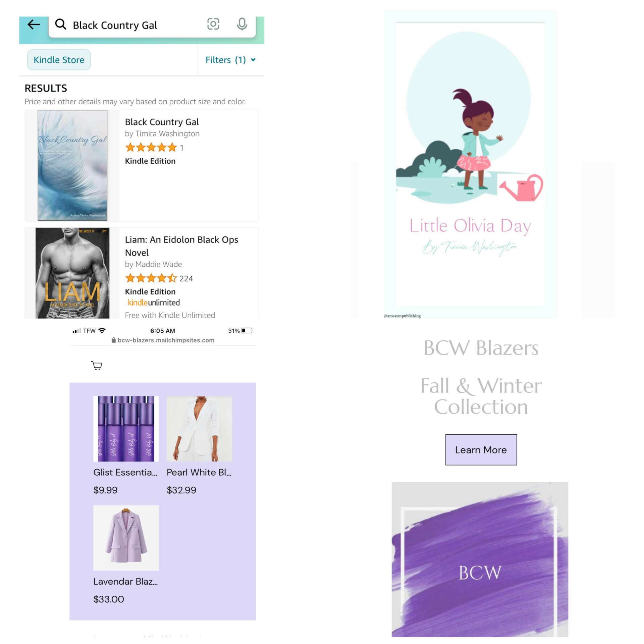The width and height of the screenshot is (644, 644).
Task: Click the Learn More button
Action: pos(481,450)
